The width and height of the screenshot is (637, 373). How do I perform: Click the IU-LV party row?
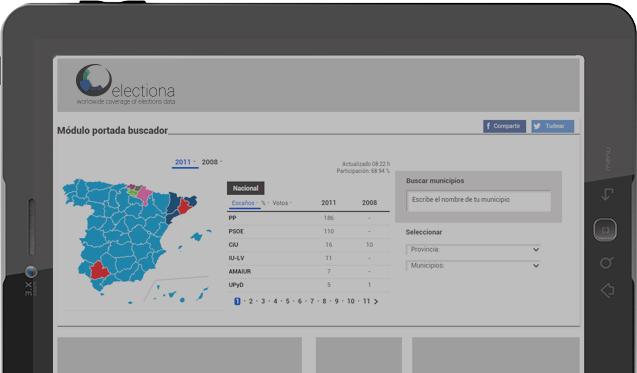coord(308,258)
